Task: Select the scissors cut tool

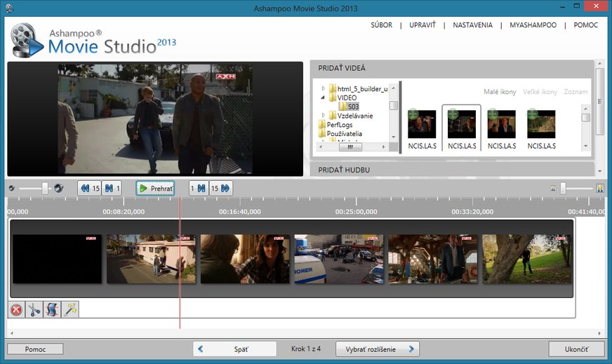Action: (34, 309)
